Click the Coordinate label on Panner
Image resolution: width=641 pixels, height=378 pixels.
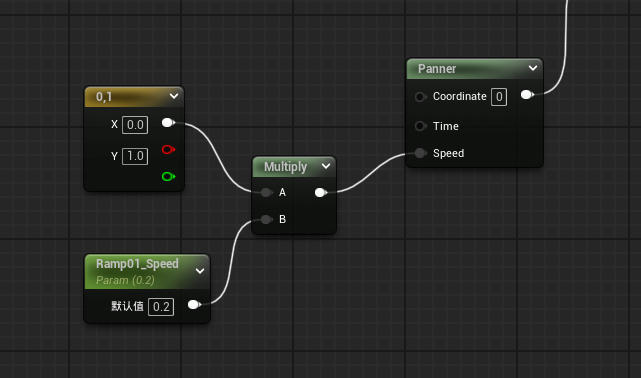[x=459, y=96]
